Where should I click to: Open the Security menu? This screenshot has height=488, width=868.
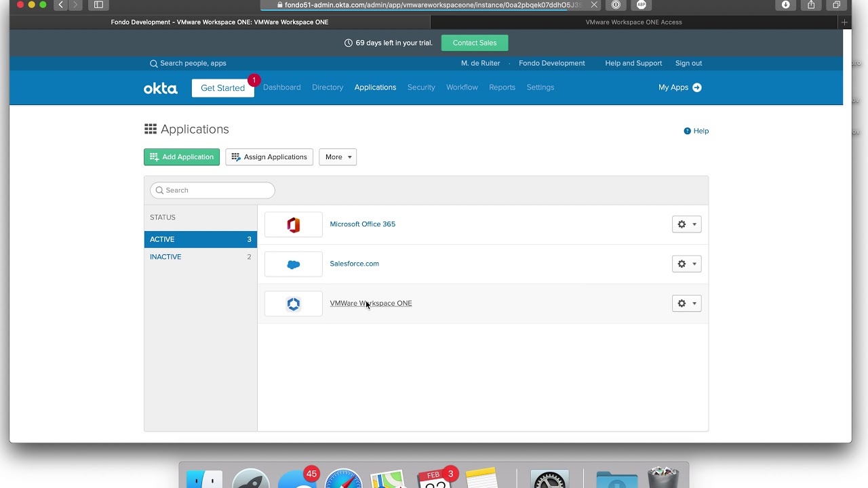421,87
